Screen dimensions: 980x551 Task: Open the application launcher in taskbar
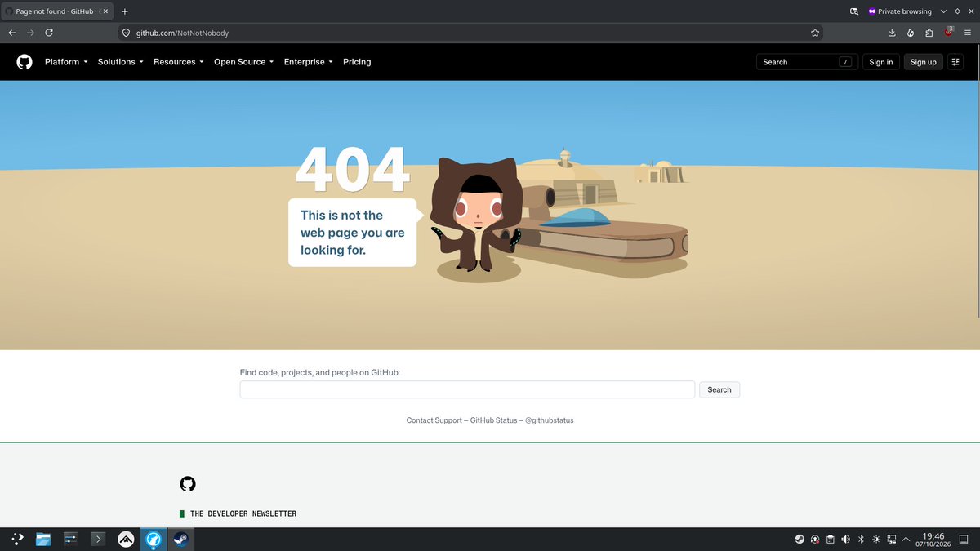tap(17, 539)
